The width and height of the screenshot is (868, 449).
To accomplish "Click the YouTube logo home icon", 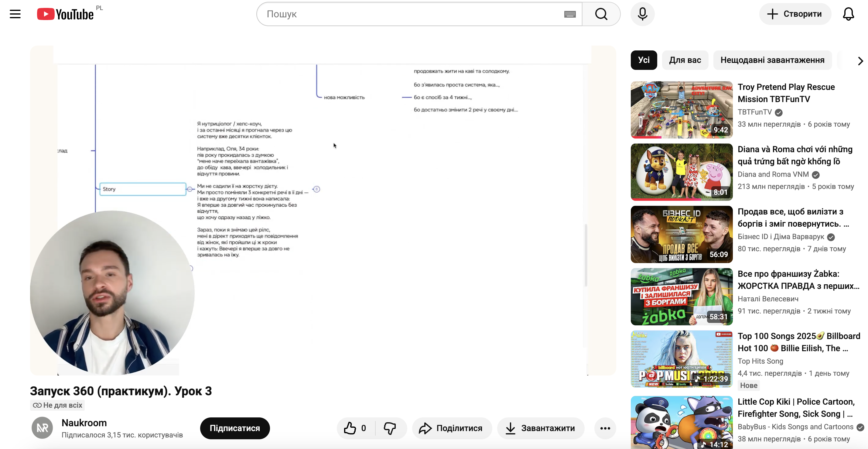I will pyautogui.click(x=65, y=14).
